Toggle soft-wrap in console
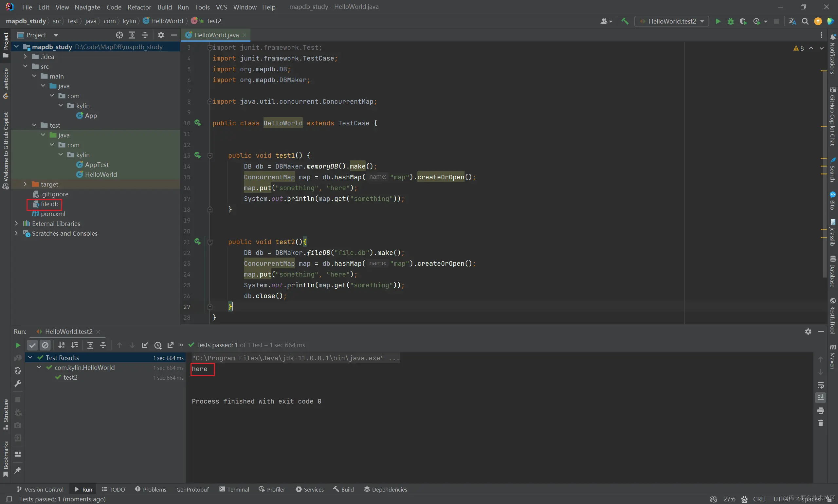This screenshot has width=838, height=504. [821, 385]
